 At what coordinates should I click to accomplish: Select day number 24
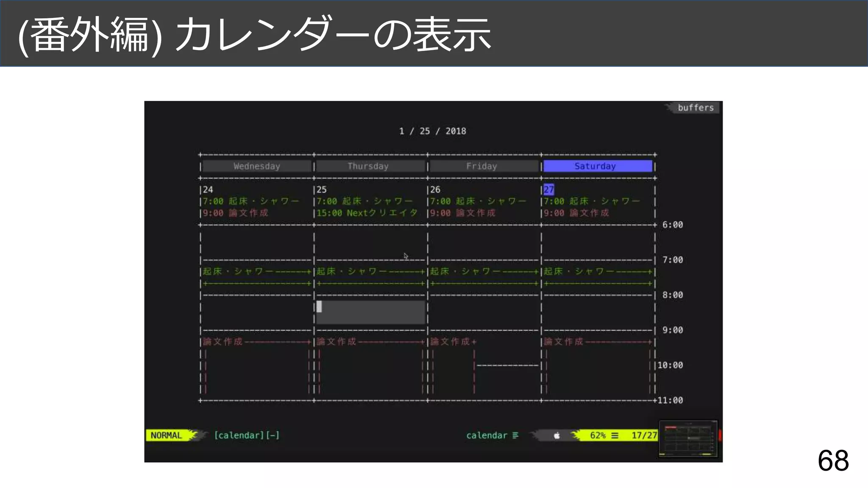coord(208,189)
